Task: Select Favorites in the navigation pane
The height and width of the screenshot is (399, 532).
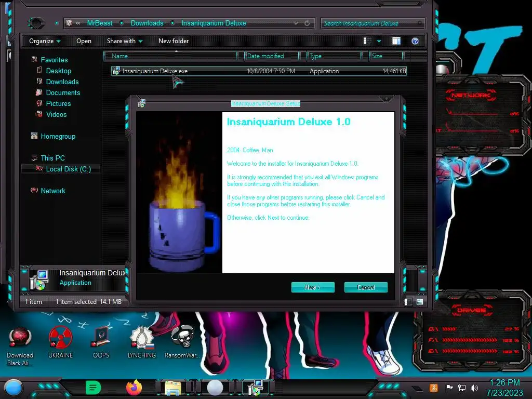Action: point(54,60)
